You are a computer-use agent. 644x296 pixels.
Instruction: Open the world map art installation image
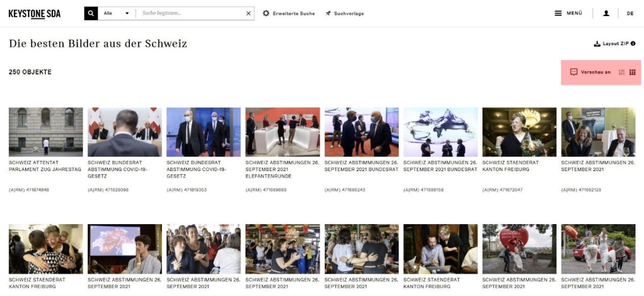440,132
